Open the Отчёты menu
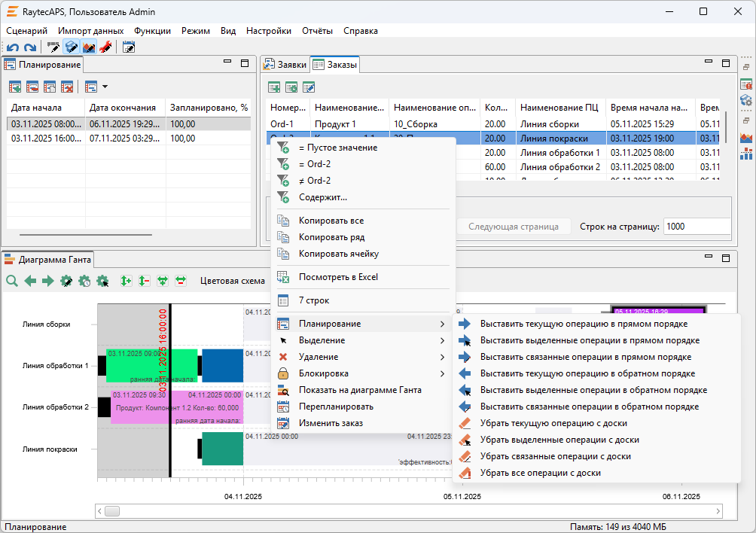 tap(317, 31)
